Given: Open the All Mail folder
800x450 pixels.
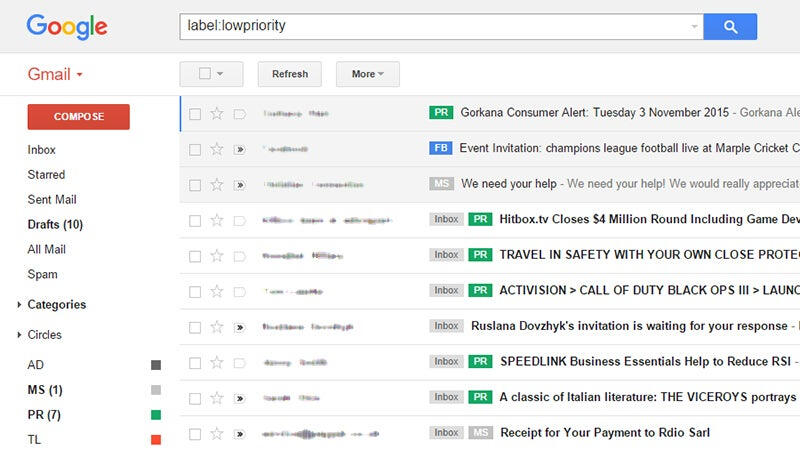Looking at the screenshot, I should (46, 249).
